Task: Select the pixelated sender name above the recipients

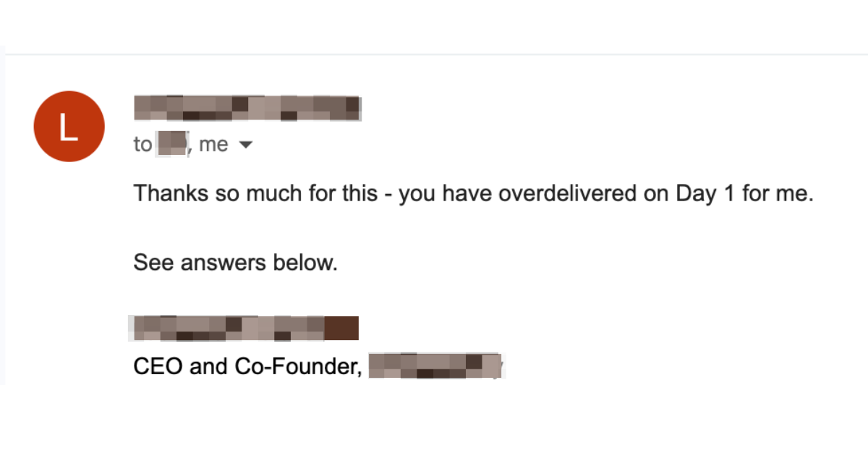Action: (246, 106)
